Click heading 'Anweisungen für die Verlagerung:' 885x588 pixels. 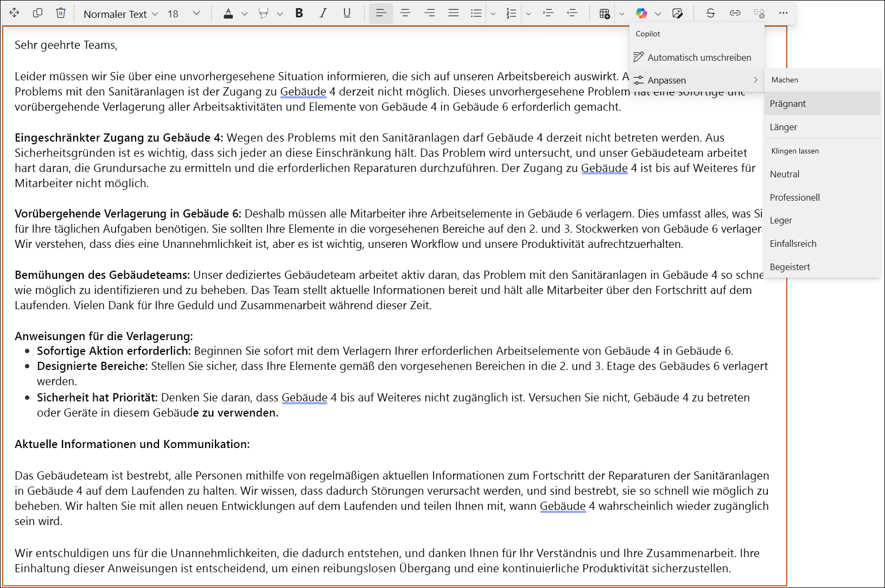(104, 336)
